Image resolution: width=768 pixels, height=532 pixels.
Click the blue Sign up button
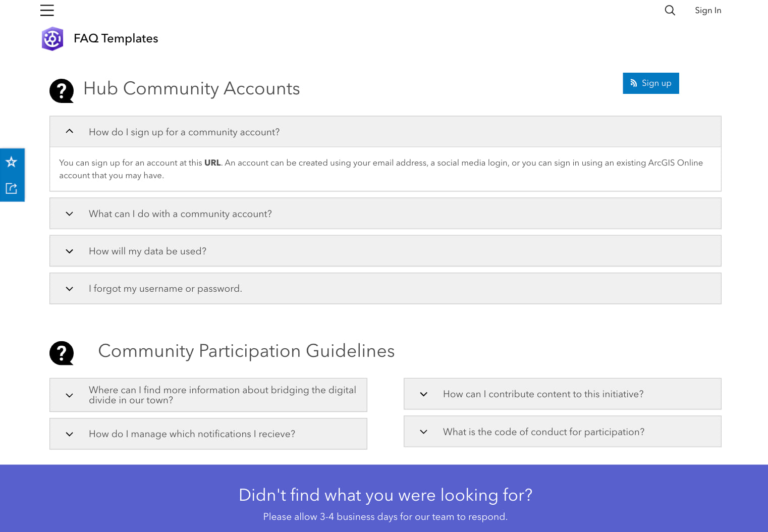(651, 83)
